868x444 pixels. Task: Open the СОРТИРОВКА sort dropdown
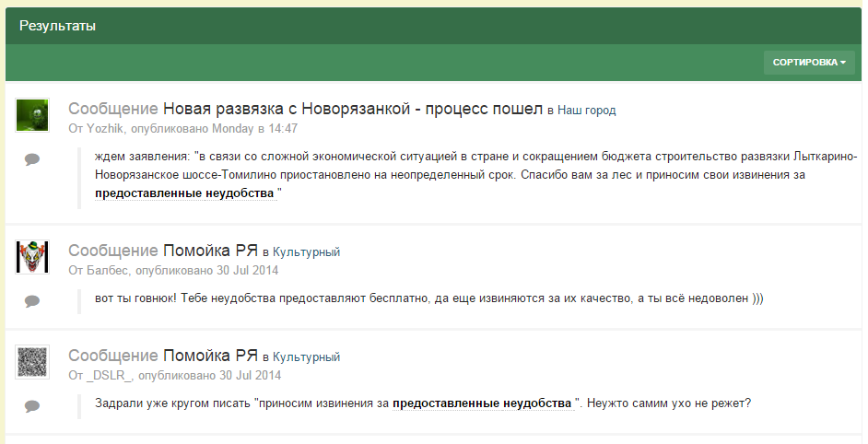click(x=809, y=63)
